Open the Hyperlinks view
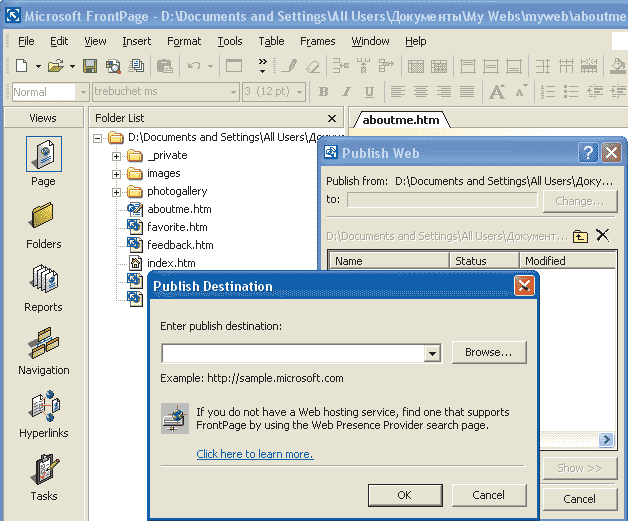Screen dimensions: 628x521 coord(44,414)
